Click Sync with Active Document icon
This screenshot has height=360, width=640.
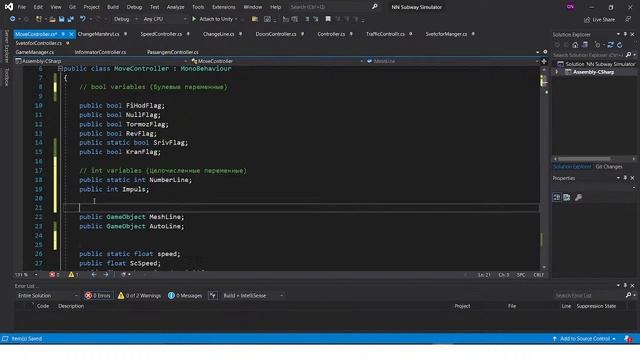(x=611, y=45)
